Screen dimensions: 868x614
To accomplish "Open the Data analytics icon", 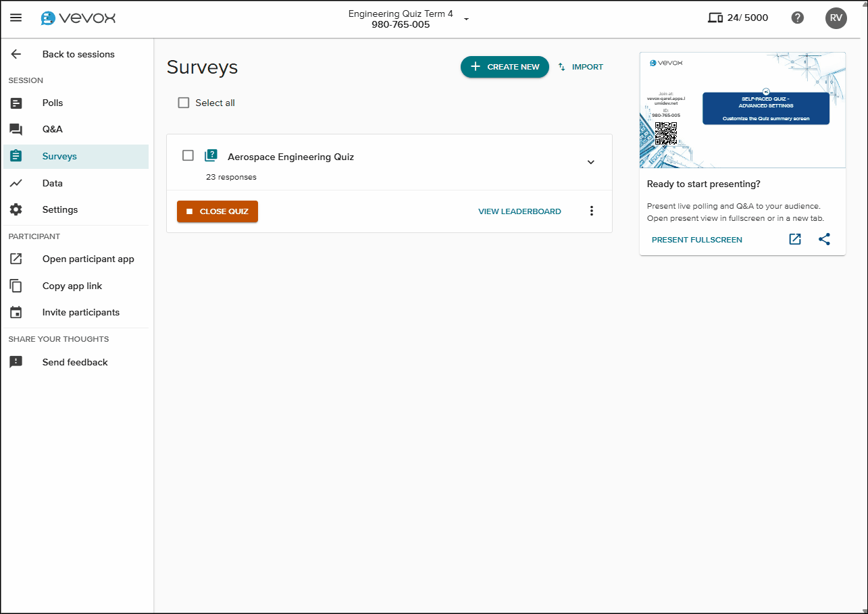I will click(16, 182).
